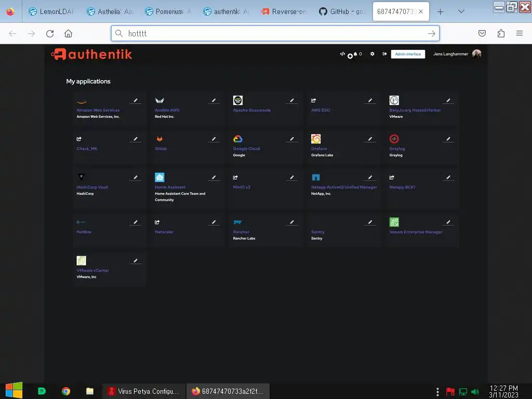Edit the Amazon Web Services application
532x399 pixels.
[x=136, y=100]
